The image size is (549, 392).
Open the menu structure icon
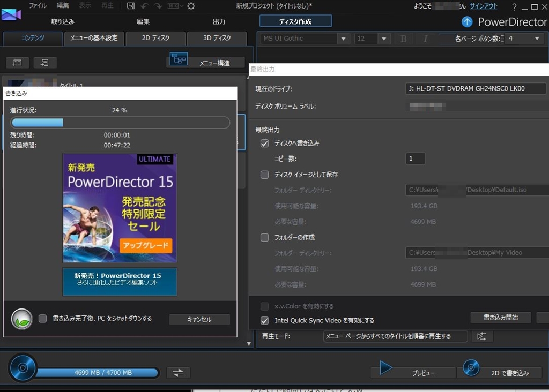coord(179,59)
